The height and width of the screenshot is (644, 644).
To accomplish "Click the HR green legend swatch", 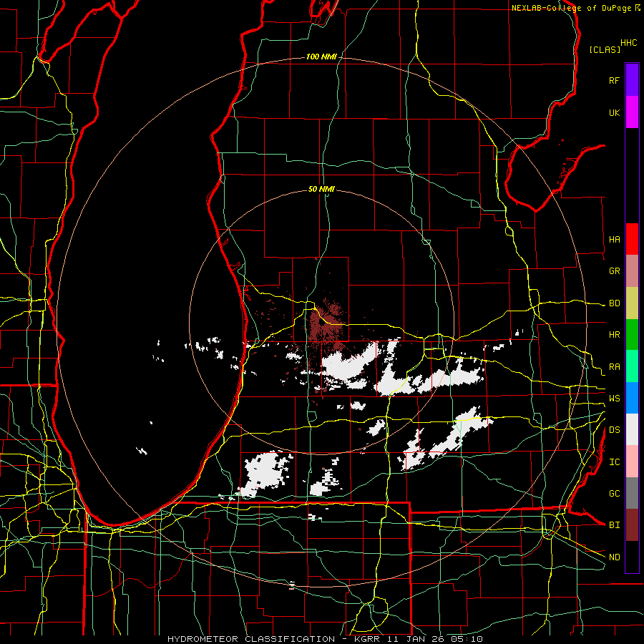I will point(632,335).
